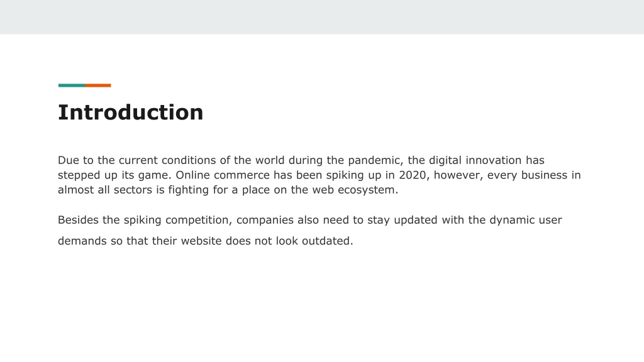The width and height of the screenshot is (644, 362).
Task: Click the phrase 'spiking competition'
Action: tap(176, 221)
